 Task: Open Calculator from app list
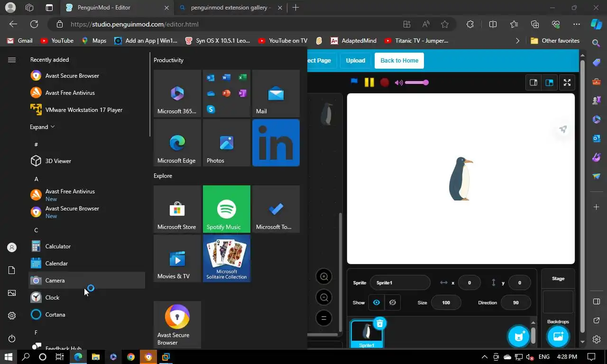[x=87, y=246]
